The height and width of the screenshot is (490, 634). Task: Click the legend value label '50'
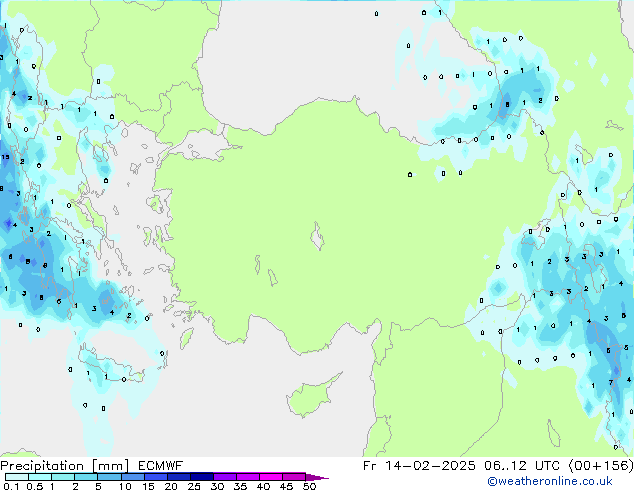point(310,486)
